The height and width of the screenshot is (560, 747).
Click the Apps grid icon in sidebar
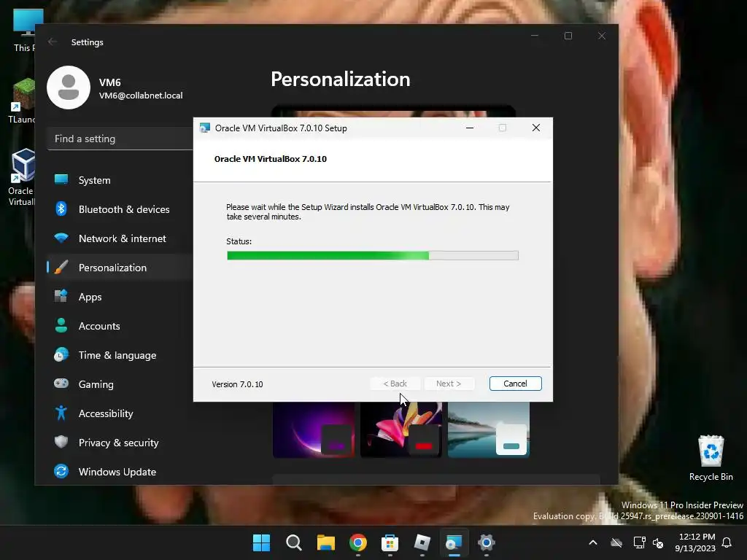pyautogui.click(x=61, y=296)
